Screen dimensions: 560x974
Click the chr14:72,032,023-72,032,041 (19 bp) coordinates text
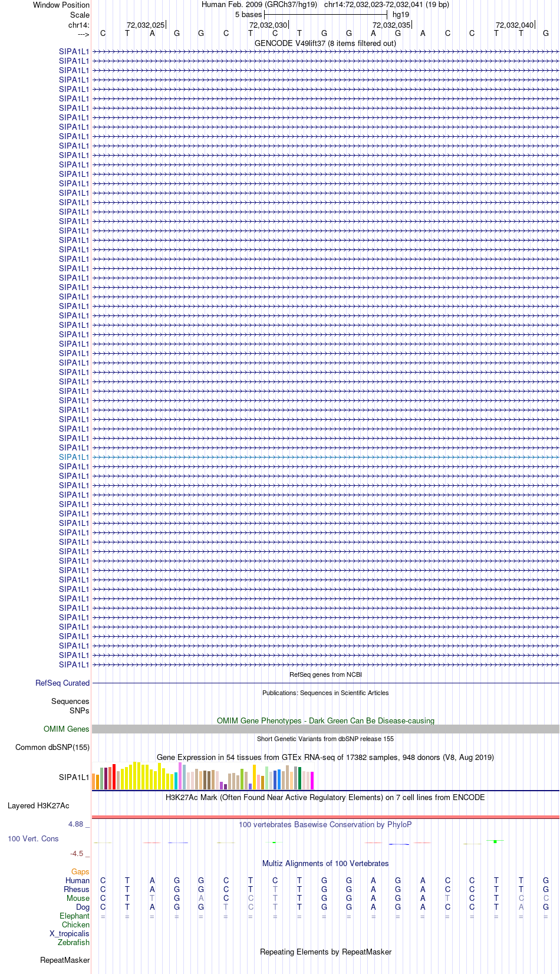pyautogui.click(x=387, y=4)
